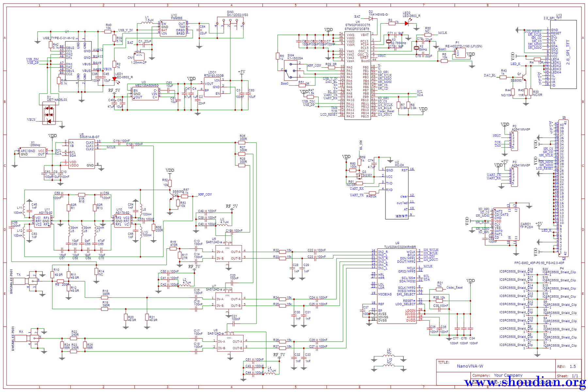Click the P3 A2541WV-5P UART header
Viewport: 588px width, 392px height.
(x=514, y=177)
